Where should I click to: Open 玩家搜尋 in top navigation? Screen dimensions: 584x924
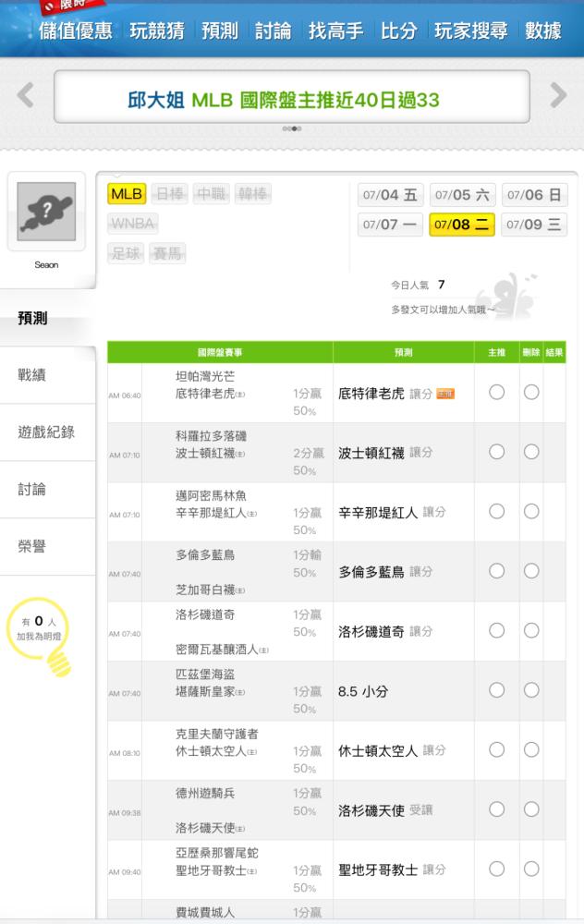coord(471,31)
